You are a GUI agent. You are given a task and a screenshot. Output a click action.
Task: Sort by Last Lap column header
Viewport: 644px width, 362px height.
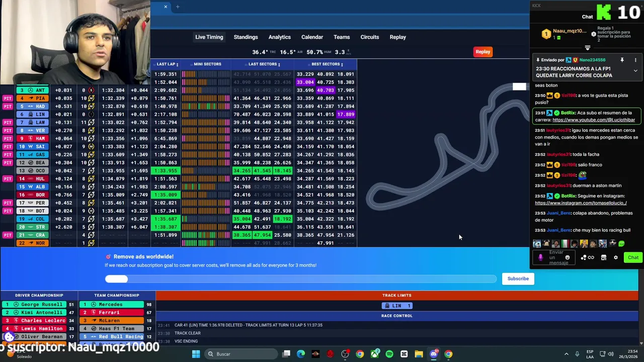[166, 64]
